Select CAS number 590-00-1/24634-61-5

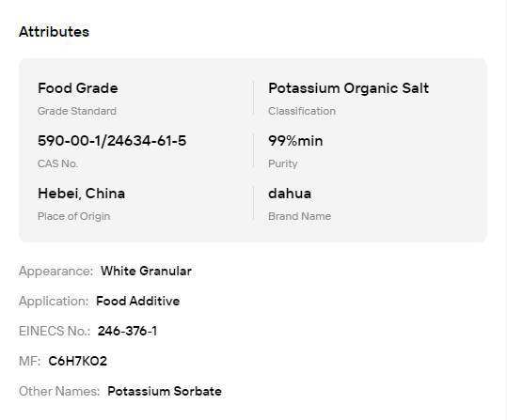[112, 141]
